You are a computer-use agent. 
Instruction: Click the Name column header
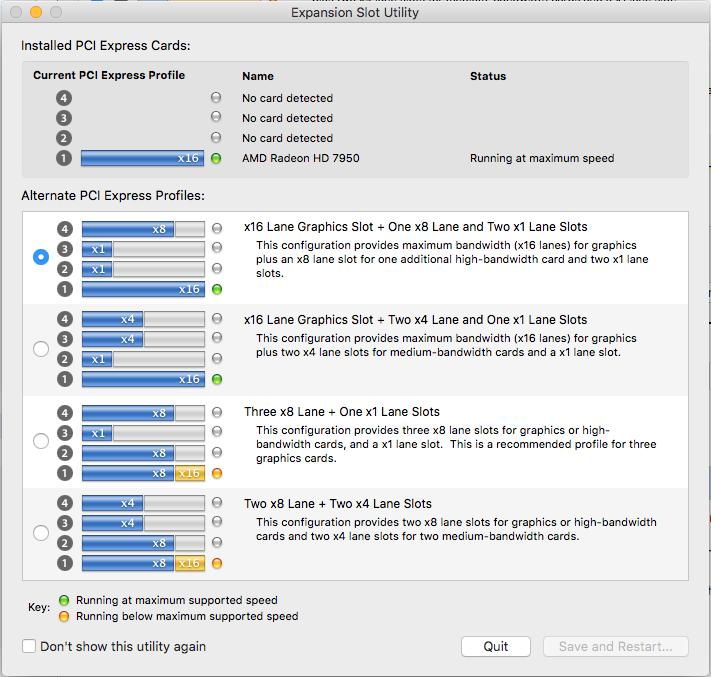[258, 76]
